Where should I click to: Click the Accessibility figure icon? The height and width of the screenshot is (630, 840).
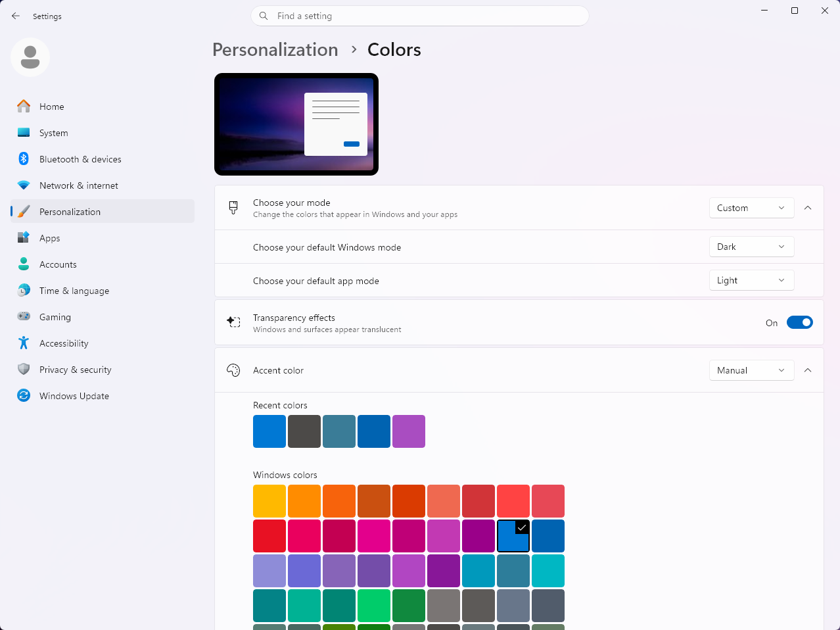tap(24, 343)
